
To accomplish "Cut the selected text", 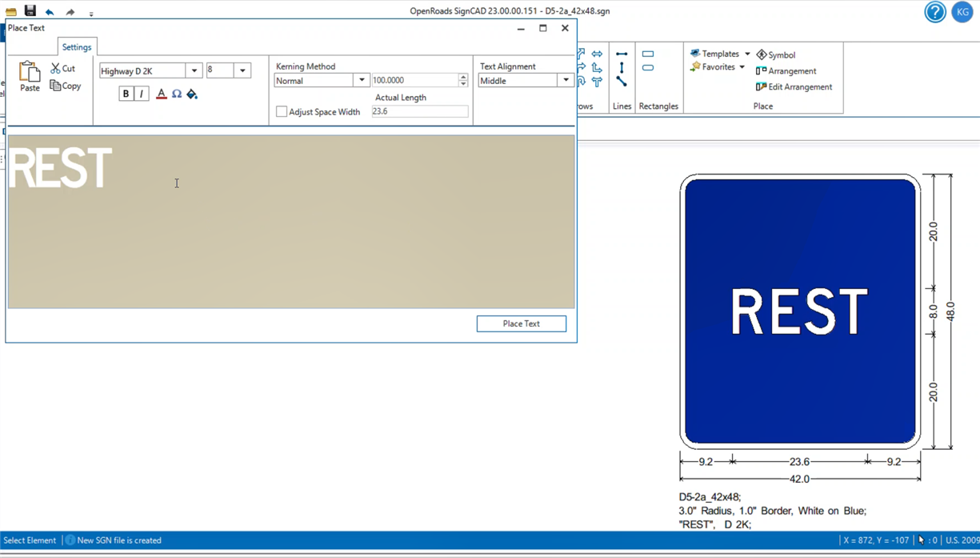I will (x=62, y=69).
